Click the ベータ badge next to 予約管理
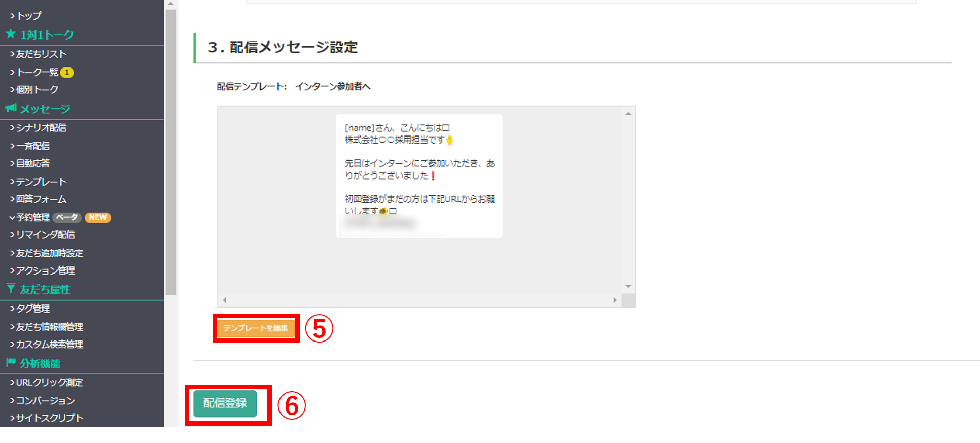This screenshot has width=980, height=443. tap(67, 217)
